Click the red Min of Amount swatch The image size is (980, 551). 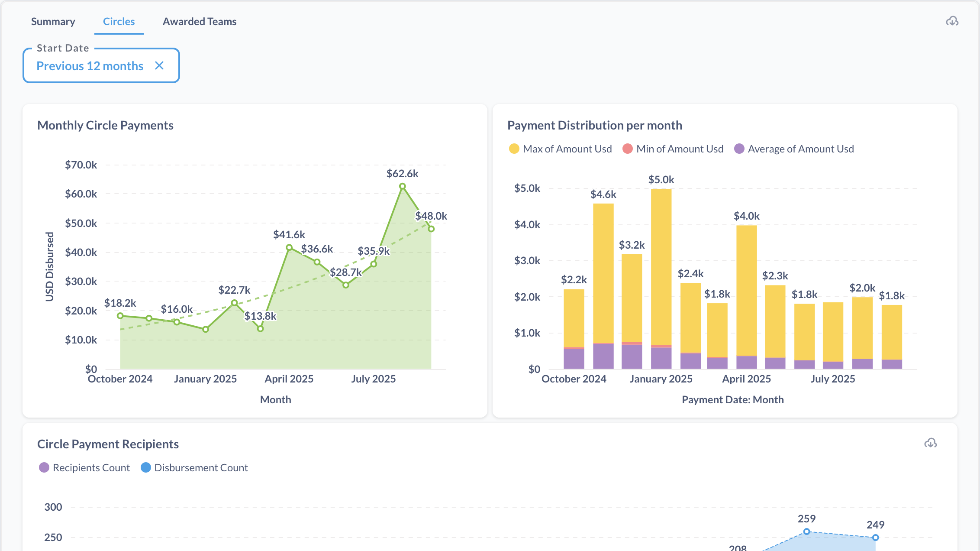click(x=628, y=149)
